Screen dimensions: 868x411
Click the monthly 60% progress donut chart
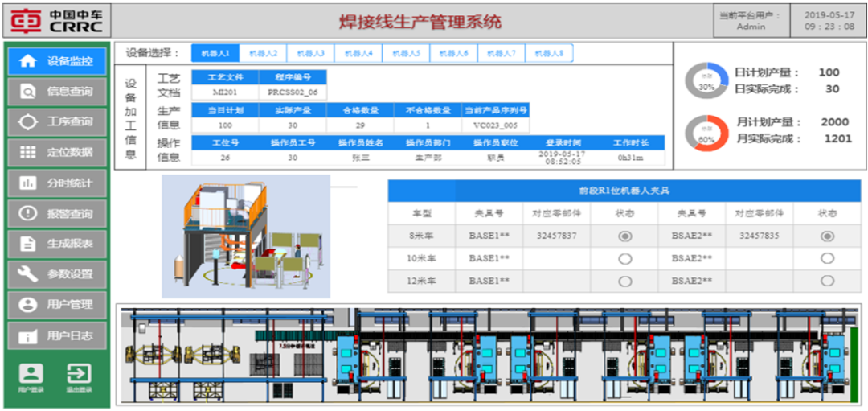(706, 134)
